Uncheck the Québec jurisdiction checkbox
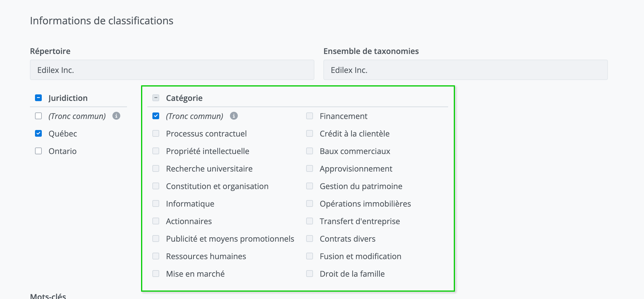The width and height of the screenshot is (644, 299). point(38,133)
